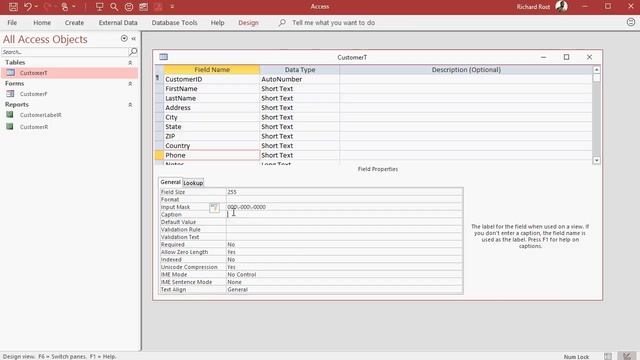Click the AutoNumber data type cell
640x360 pixels.
(300, 79)
